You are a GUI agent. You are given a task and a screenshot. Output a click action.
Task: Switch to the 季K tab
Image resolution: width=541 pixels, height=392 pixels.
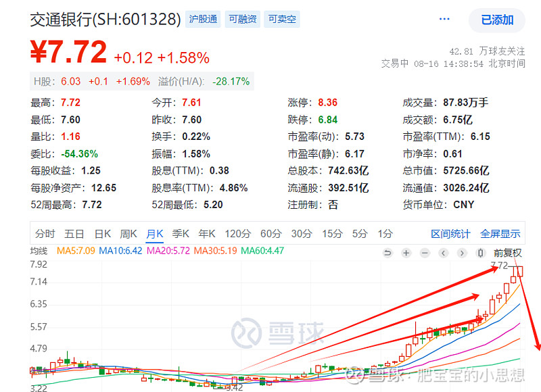coord(181,234)
